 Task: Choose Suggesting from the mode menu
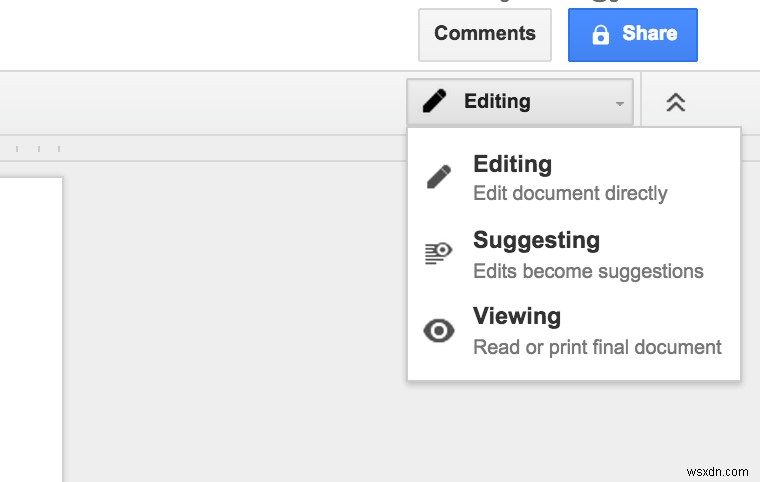(536, 240)
